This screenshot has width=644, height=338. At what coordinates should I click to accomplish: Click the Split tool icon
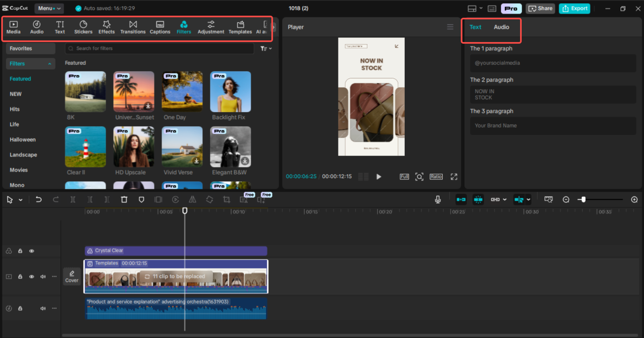pos(73,200)
